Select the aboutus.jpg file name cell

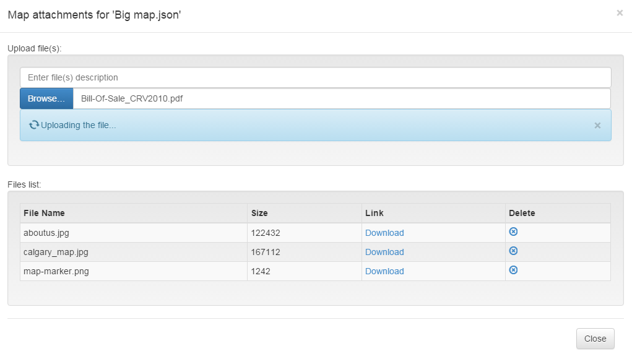[x=134, y=233]
